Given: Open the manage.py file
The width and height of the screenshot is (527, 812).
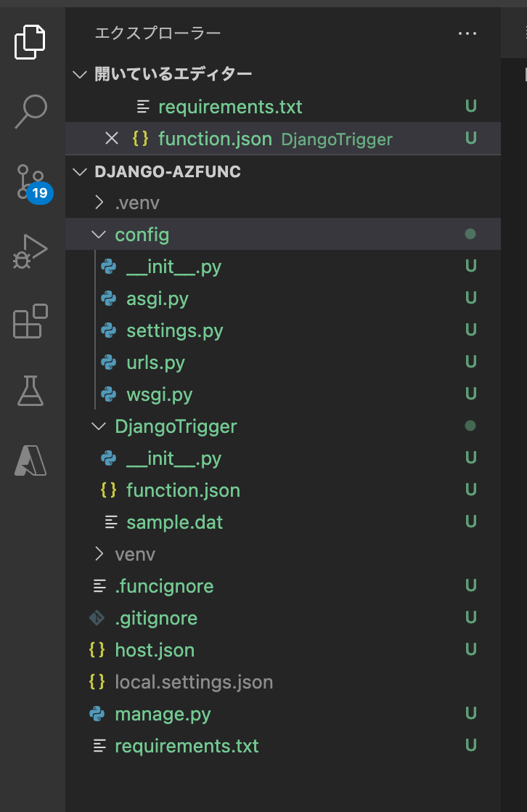Looking at the screenshot, I should 163,714.
